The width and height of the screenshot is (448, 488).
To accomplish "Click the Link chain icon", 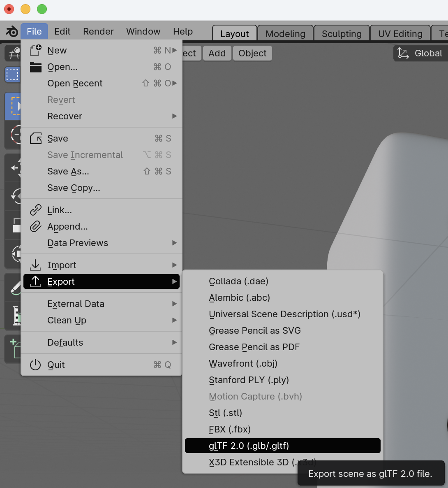I will pos(35,210).
